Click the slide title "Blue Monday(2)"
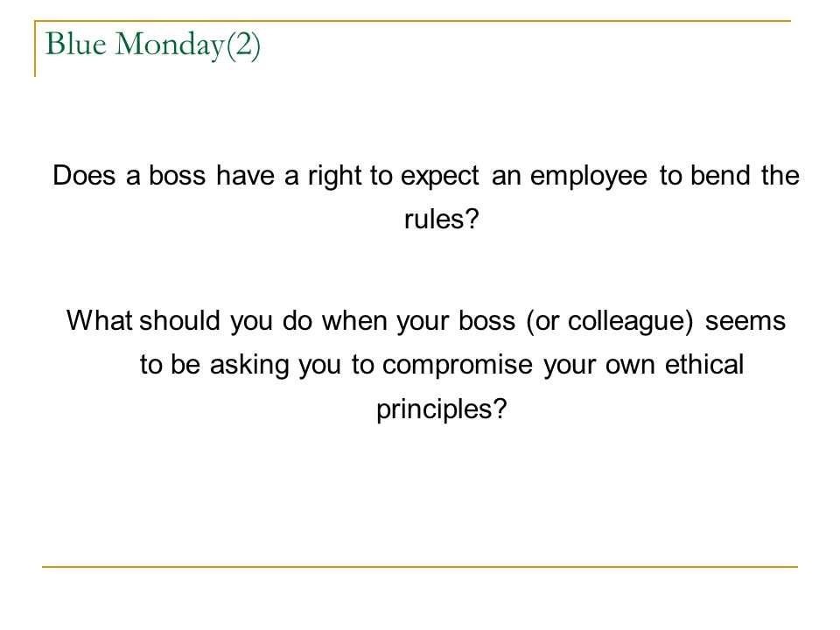This screenshot has width=840, height=630. pyautogui.click(x=152, y=45)
